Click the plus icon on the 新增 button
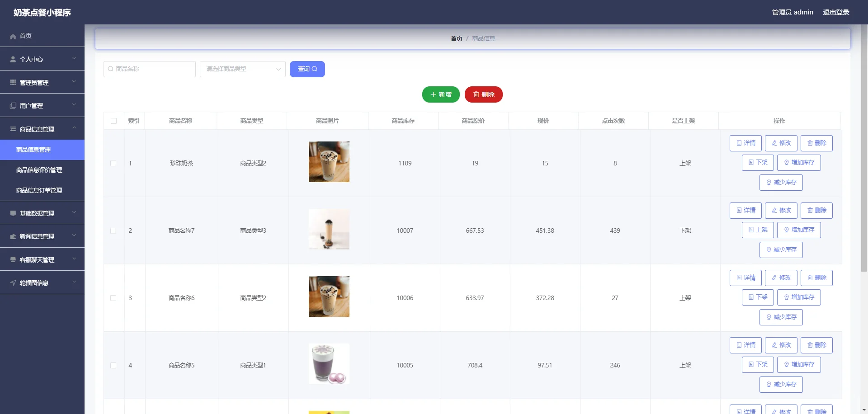 pos(433,94)
